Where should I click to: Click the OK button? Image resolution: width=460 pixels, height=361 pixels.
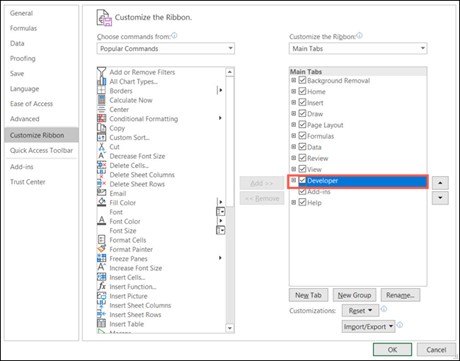(392, 349)
